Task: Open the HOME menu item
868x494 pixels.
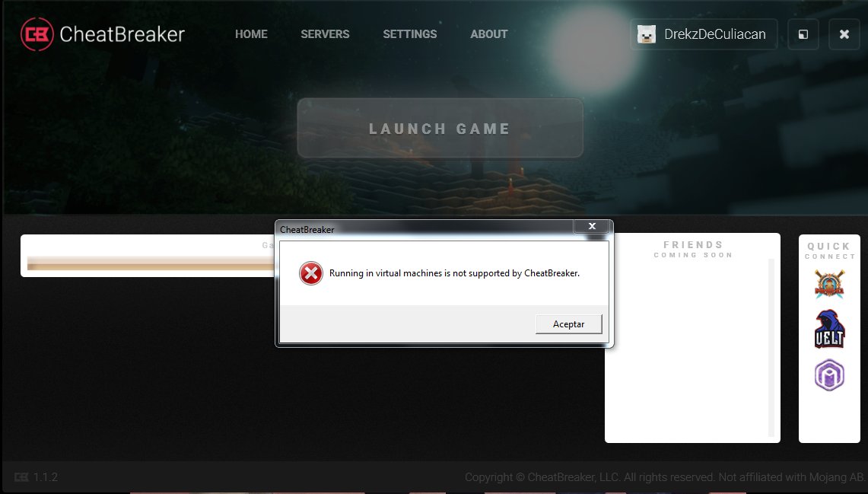Action: (251, 34)
